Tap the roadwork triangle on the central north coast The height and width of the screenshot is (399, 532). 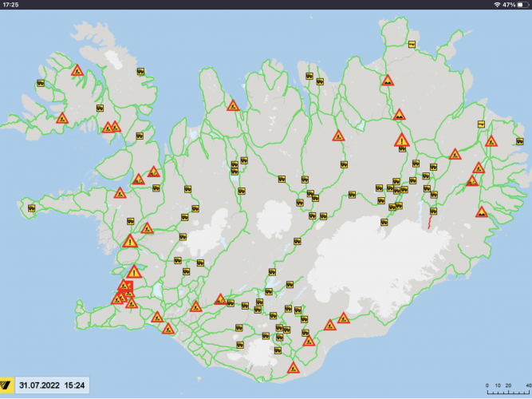point(233,105)
